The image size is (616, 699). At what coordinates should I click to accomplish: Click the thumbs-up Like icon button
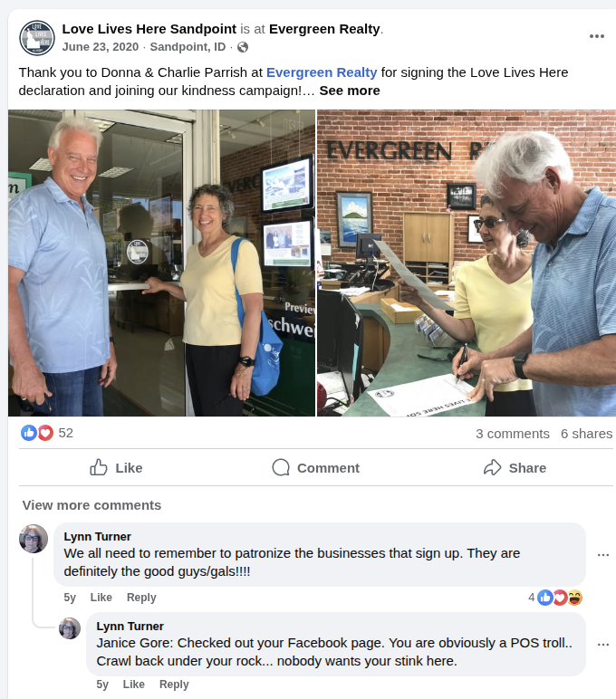117,467
